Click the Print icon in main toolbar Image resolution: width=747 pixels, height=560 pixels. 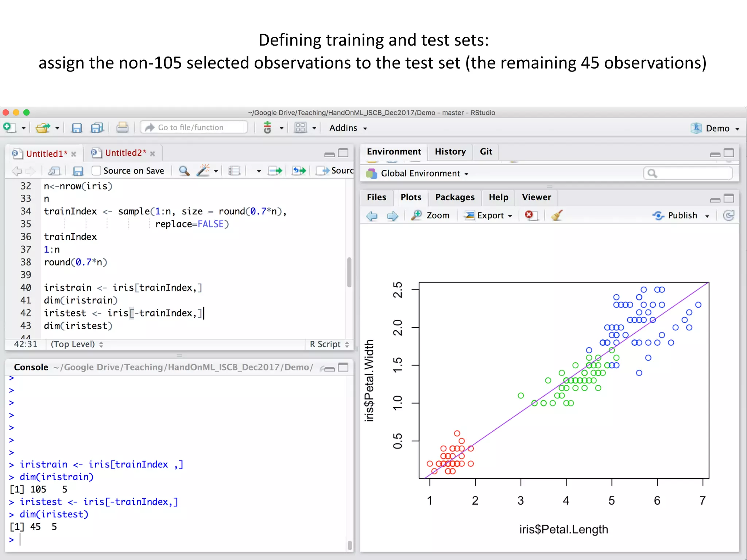pyautogui.click(x=122, y=128)
